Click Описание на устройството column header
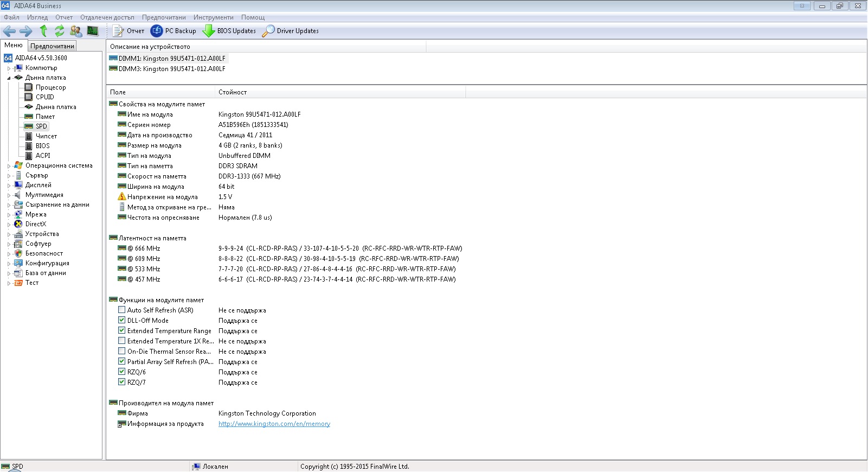868x472 pixels. (266, 47)
